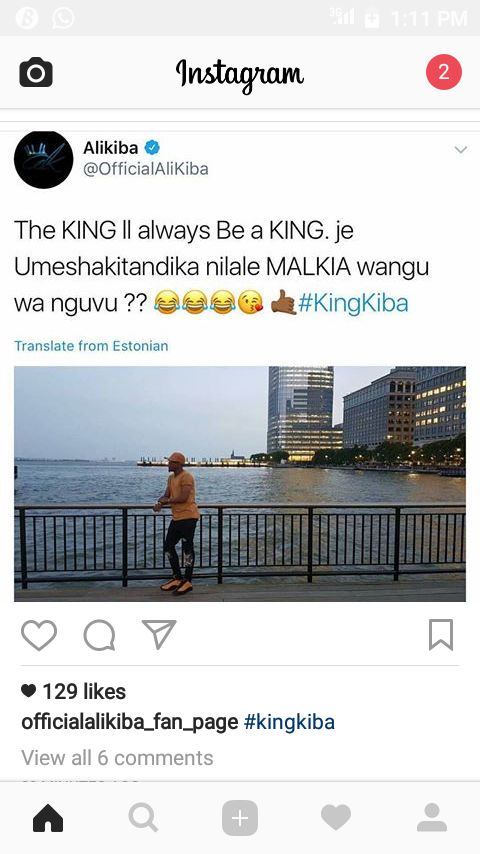
Task: Tap the Alikiba profile avatar
Action: tap(44, 160)
